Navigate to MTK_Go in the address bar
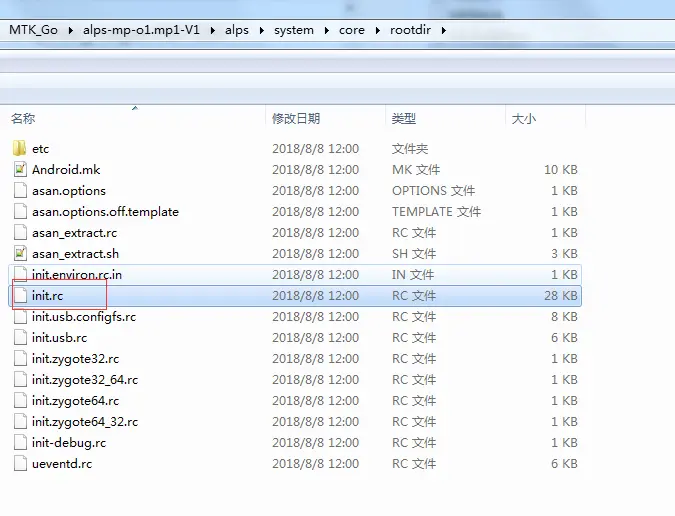 (34, 30)
